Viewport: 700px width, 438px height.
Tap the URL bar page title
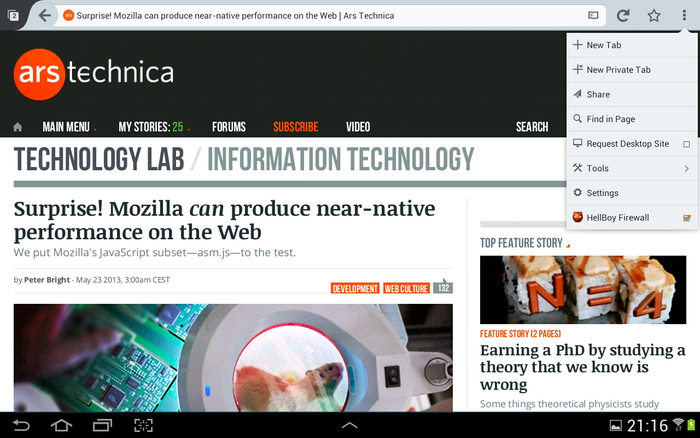pos(235,16)
